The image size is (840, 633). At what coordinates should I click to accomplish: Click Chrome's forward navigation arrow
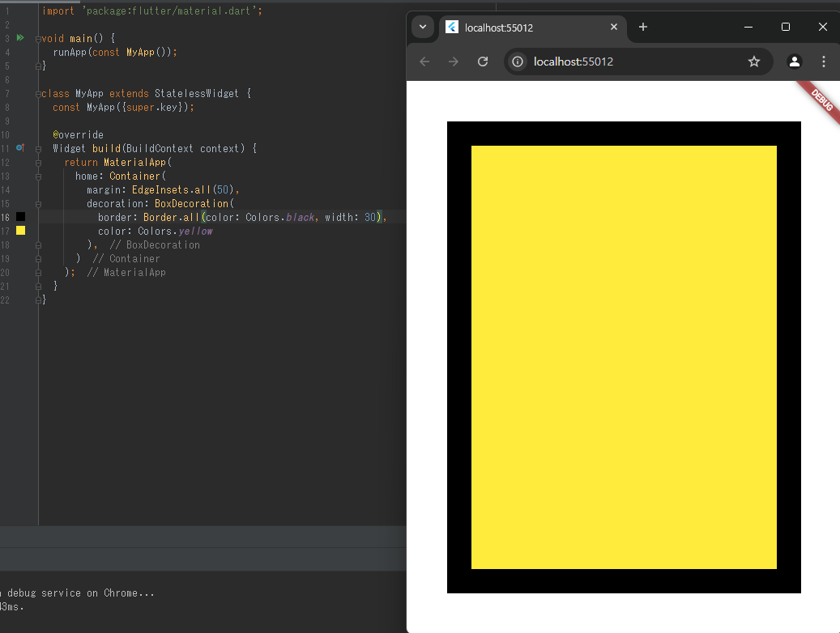click(x=454, y=62)
